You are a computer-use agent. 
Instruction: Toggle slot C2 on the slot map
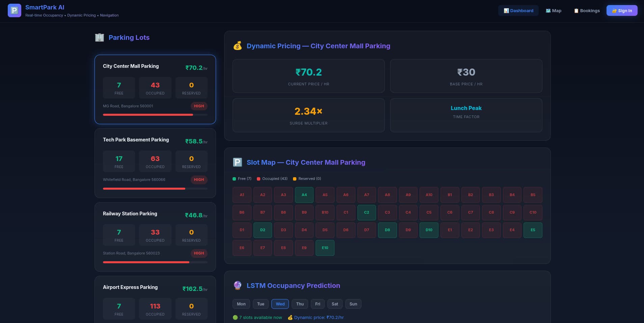[367, 212]
